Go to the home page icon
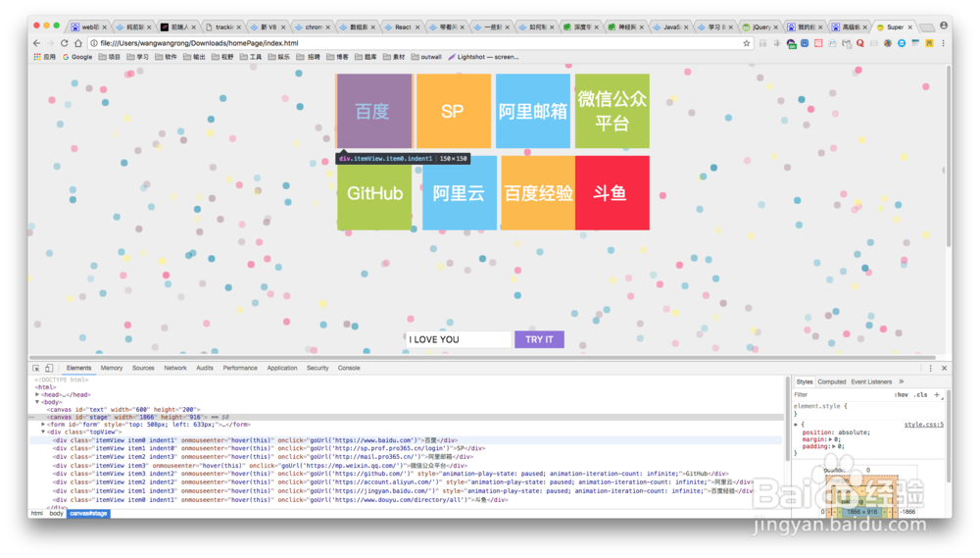The image size is (980, 558). pos(78,43)
